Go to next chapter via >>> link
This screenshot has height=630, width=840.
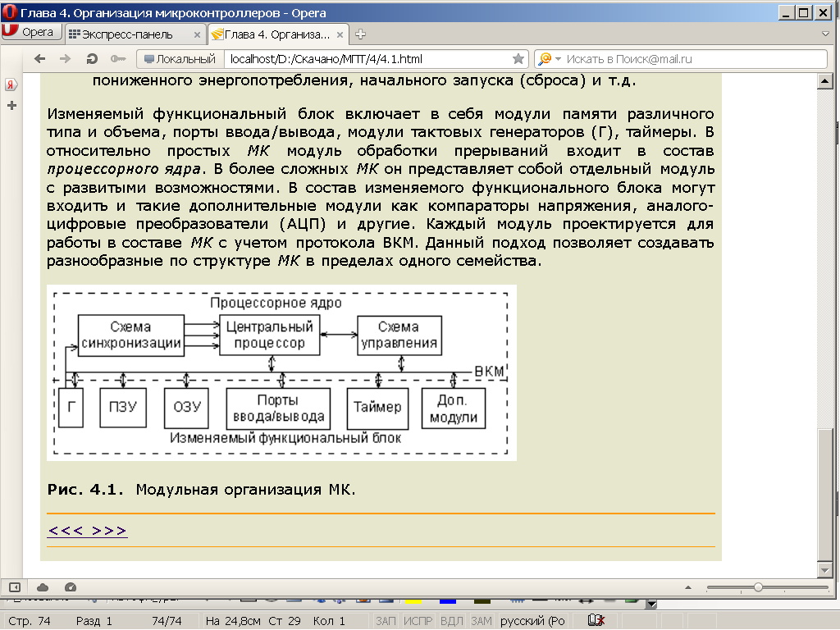pyautogui.click(x=109, y=531)
